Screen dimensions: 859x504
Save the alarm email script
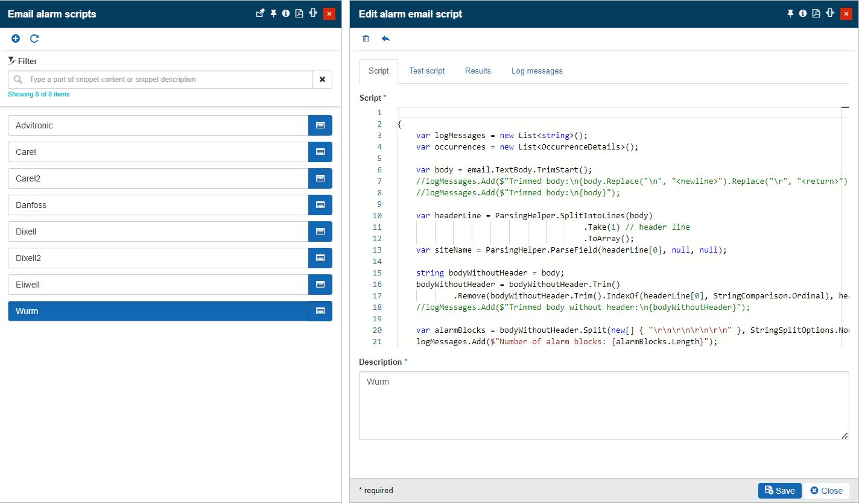tap(779, 491)
